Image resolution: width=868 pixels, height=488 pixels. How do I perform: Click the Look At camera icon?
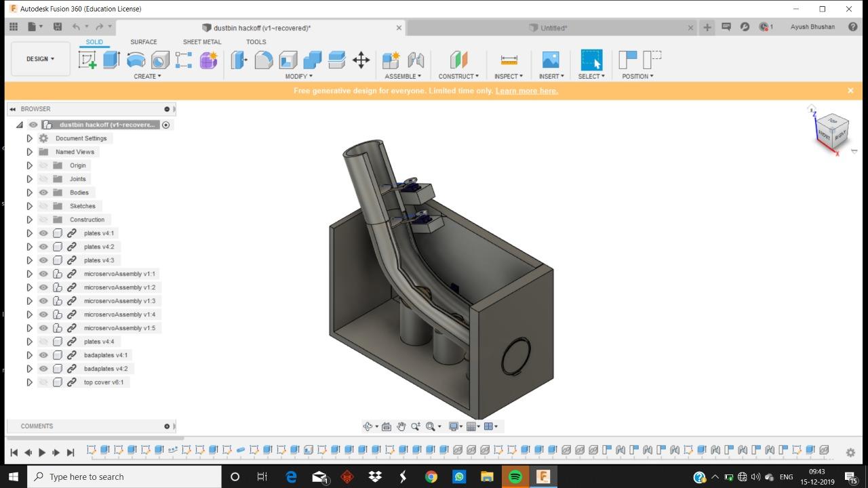click(387, 426)
